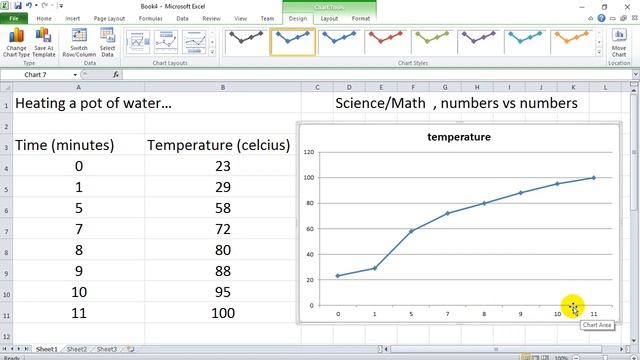The image size is (640, 360).
Task: Select purple line chart style
Action: coord(479,41)
